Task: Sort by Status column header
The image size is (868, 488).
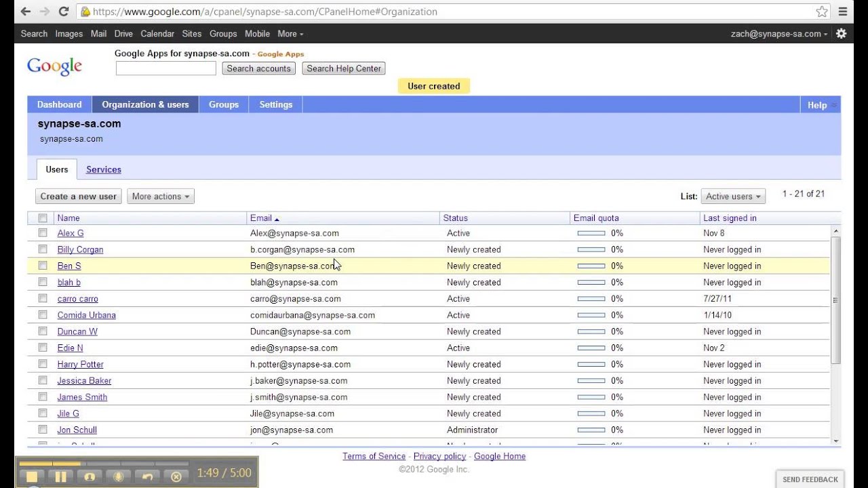Action: (456, 218)
